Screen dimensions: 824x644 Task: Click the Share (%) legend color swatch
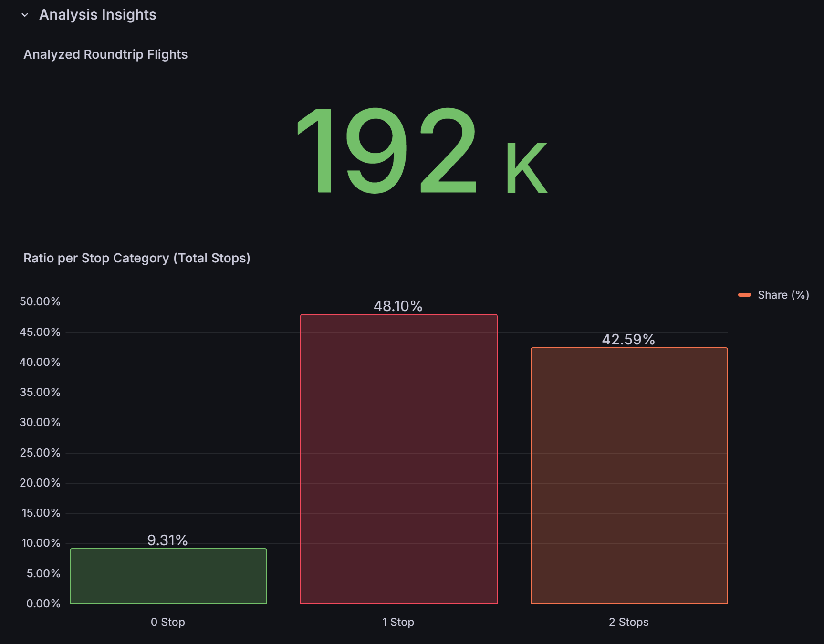point(744,295)
